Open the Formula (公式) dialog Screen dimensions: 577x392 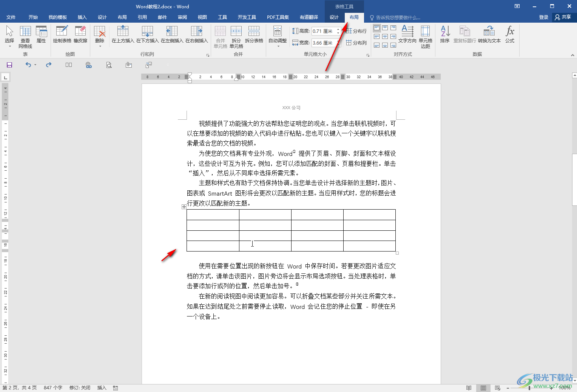pyautogui.click(x=510, y=34)
